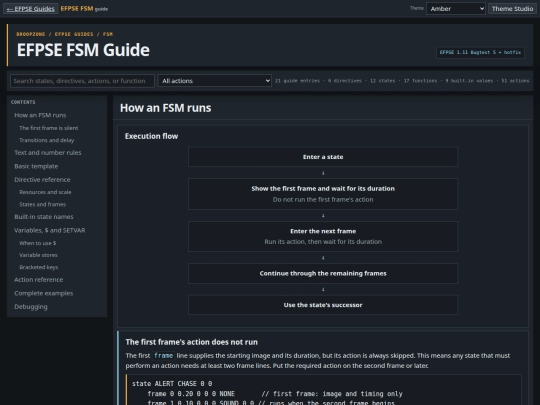Click the EFPSE FSM guide header title
Viewport: 540px width, 405px height.
84,9
